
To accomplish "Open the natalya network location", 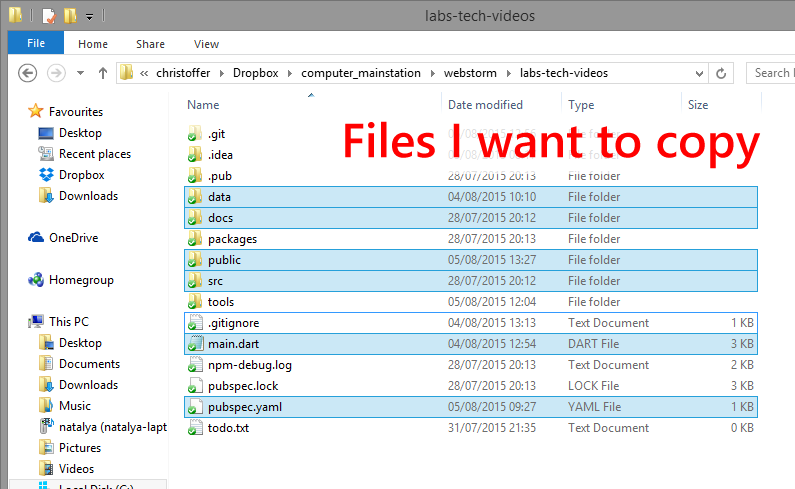I will 113,427.
